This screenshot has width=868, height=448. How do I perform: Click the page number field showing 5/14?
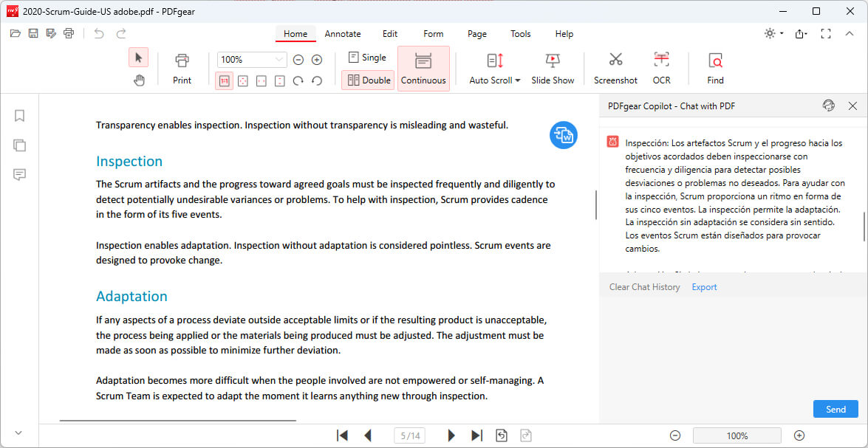pos(410,436)
